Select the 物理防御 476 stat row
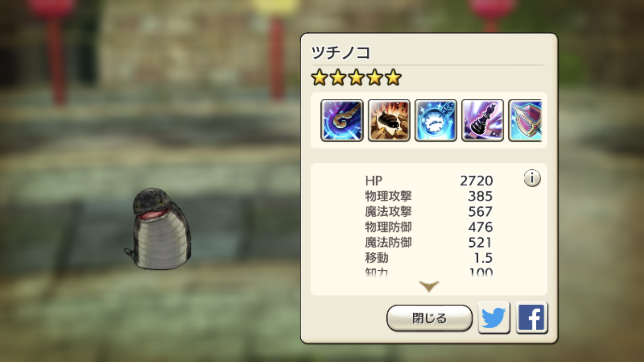644x362 pixels. point(429,227)
